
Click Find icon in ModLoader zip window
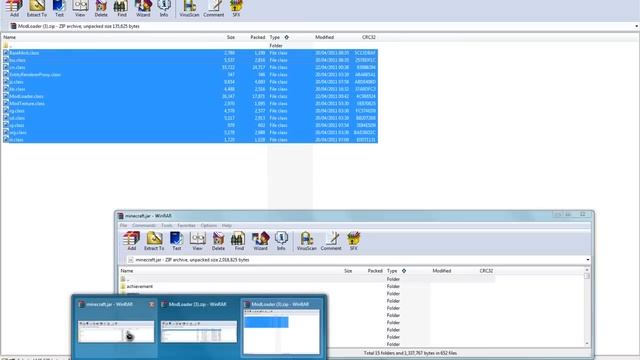(x=122, y=8)
